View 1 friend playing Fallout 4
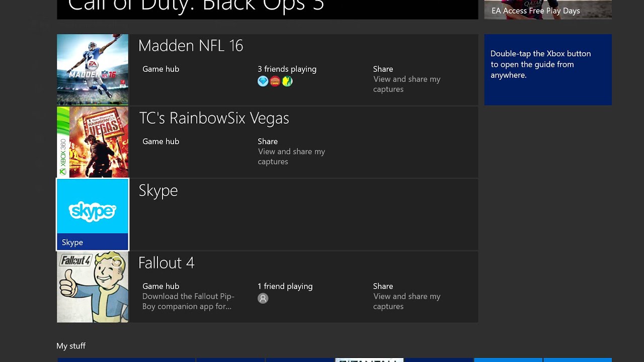This screenshot has width=644, height=362. 285,292
